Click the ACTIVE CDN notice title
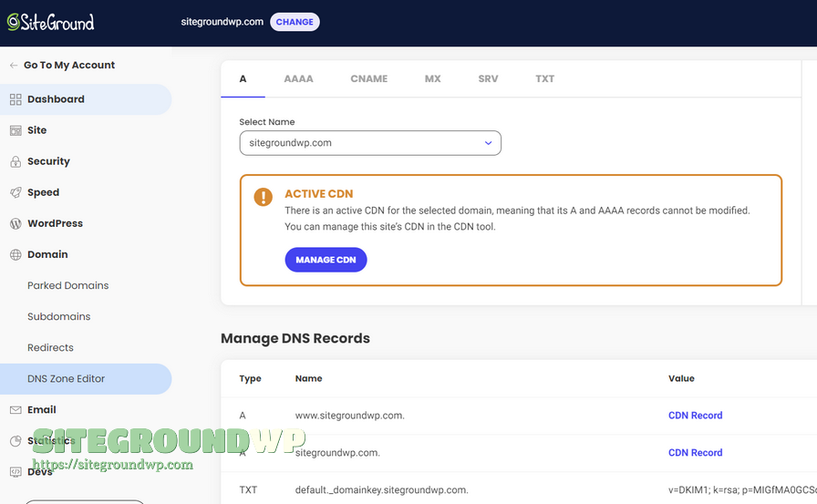The height and width of the screenshot is (504, 817). (x=319, y=194)
